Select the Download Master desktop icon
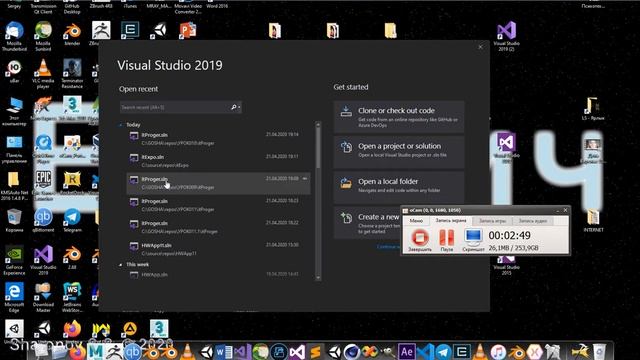Image resolution: width=640 pixels, height=360 pixels. click(x=43, y=298)
